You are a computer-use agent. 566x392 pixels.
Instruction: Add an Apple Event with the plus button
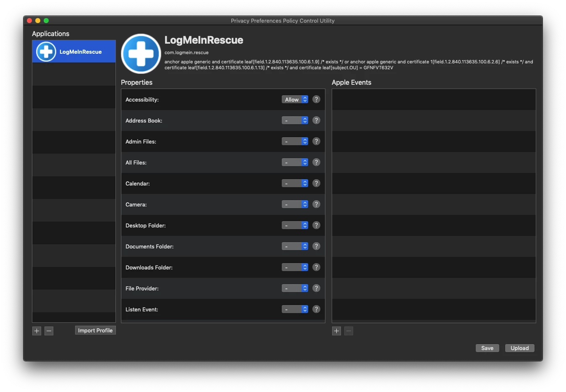pos(336,331)
